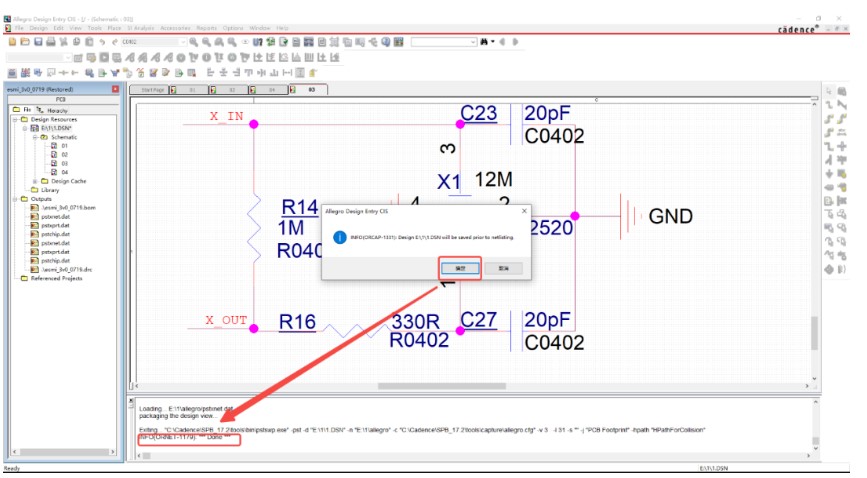This screenshot has height=478, width=867.
Task: Close the esmi_3v0_0719 project panel
Action: pos(116,89)
